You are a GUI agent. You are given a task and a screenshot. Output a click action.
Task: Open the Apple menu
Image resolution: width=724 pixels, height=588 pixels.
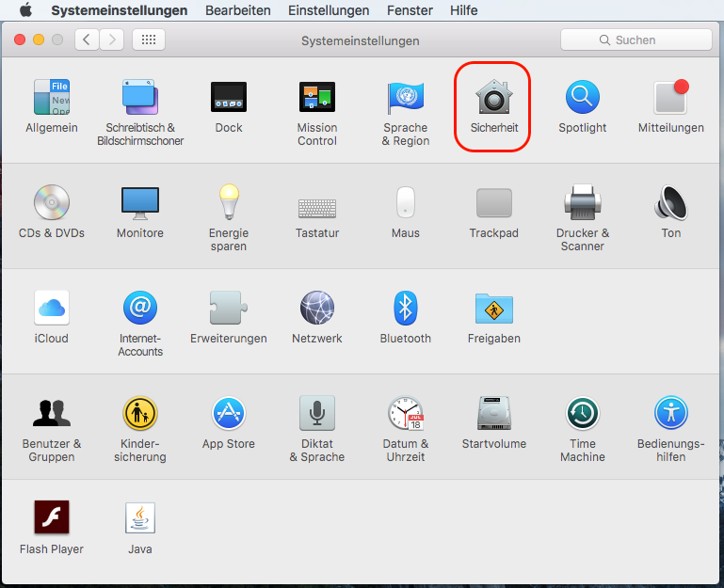coord(25,10)
